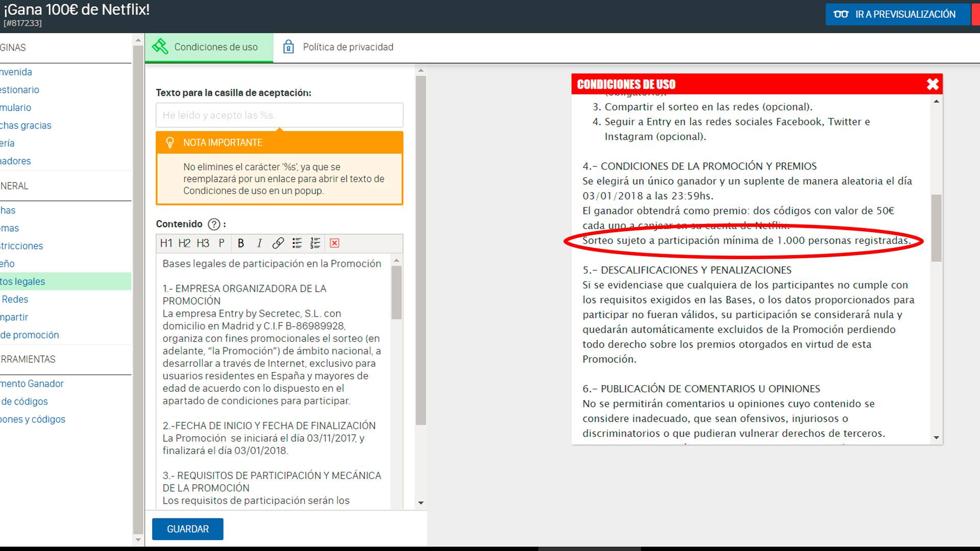Click the NOTA IMPORTANTE heading
The width and height of the screenshot is (980, 551).
223,143
